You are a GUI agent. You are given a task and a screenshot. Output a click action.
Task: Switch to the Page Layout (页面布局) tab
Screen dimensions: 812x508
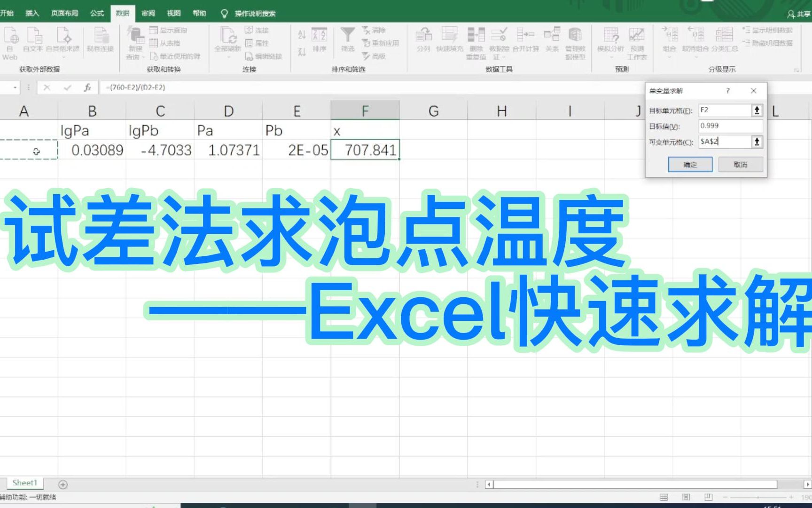click(64, 13)
